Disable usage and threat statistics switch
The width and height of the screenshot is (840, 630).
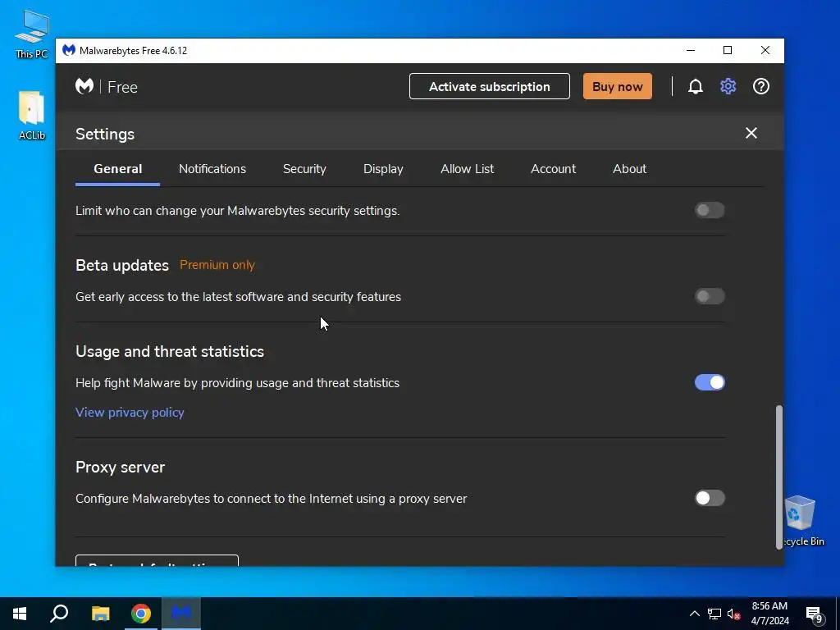(710, 382)
